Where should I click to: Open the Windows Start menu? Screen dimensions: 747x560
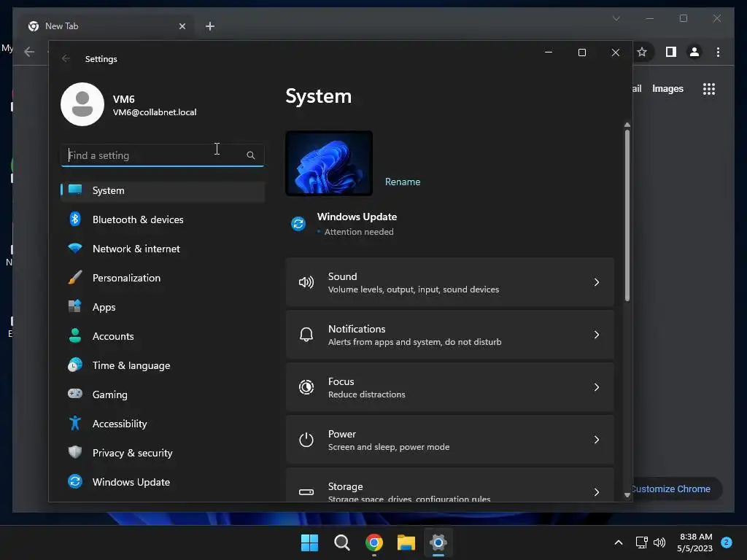pyautogui.click(x=309, y=542)
